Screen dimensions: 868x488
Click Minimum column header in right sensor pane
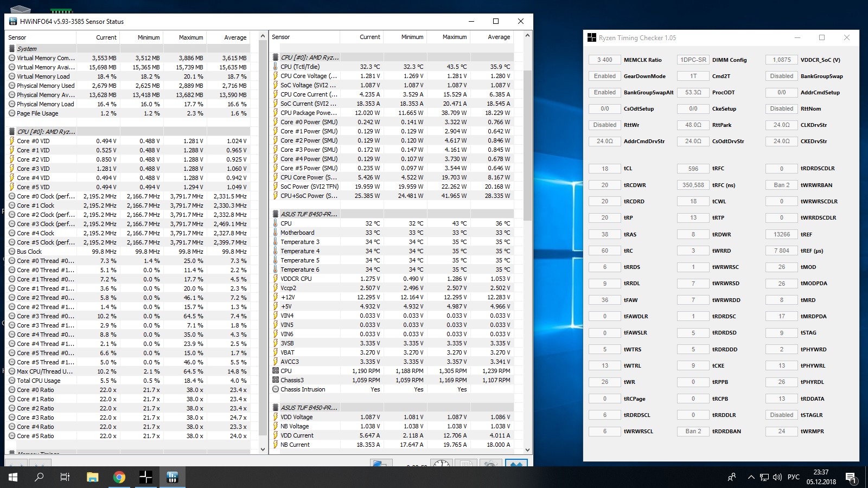coord(405,37)
